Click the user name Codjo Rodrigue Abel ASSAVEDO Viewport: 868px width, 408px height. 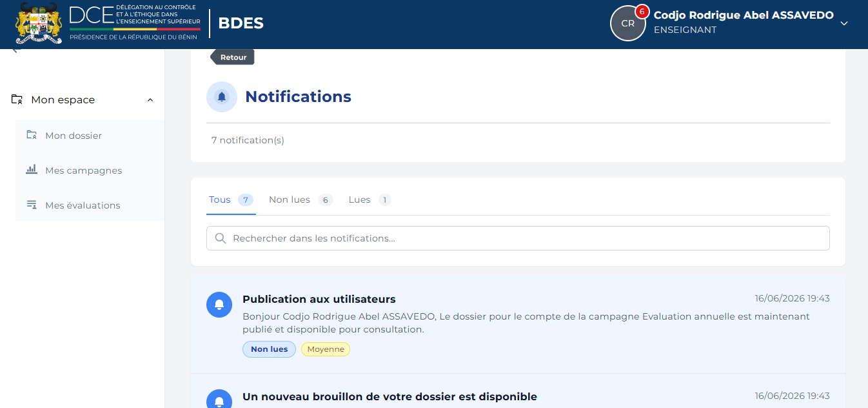[x=744, y=15]
